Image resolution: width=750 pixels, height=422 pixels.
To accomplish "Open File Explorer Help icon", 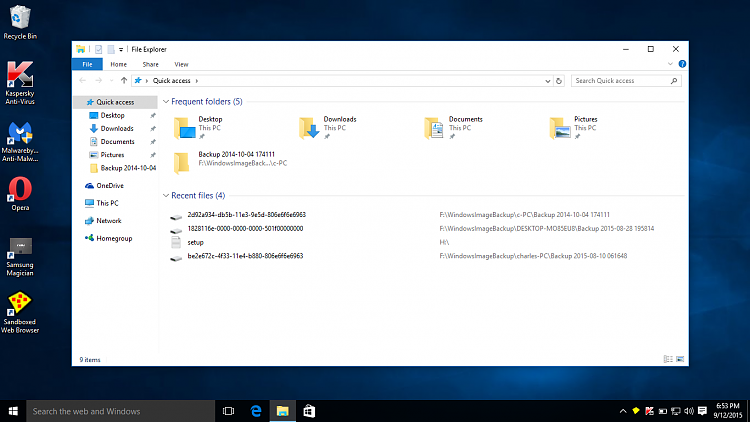I will pyautogui.click(x=682, y=64).
